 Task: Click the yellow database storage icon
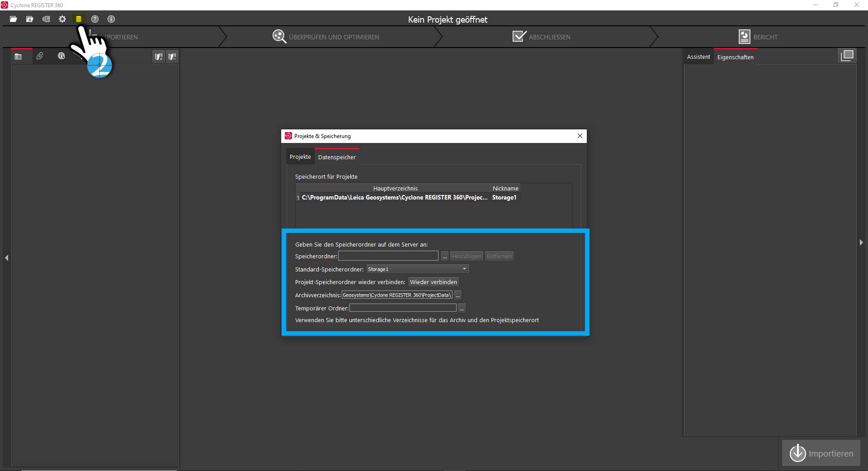click(x=79, y=19)
